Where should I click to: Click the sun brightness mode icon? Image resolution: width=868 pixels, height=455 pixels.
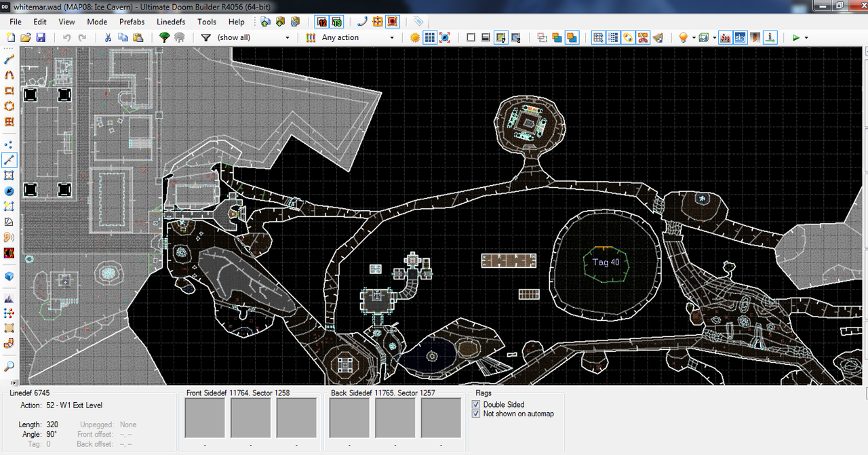415,37
